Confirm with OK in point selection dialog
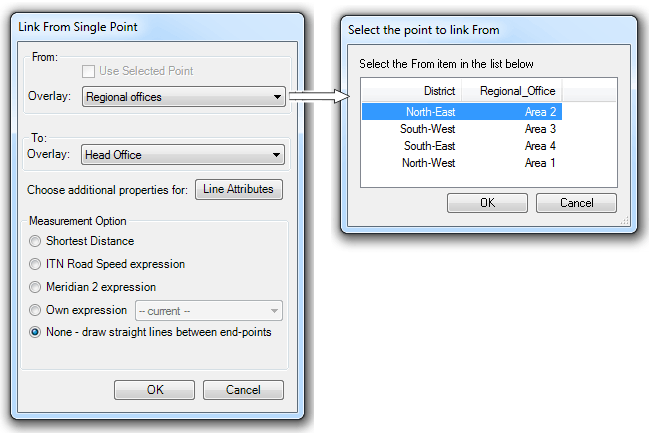Image resolution: width=650 pixels, height=435 pixels. point(487,203)
